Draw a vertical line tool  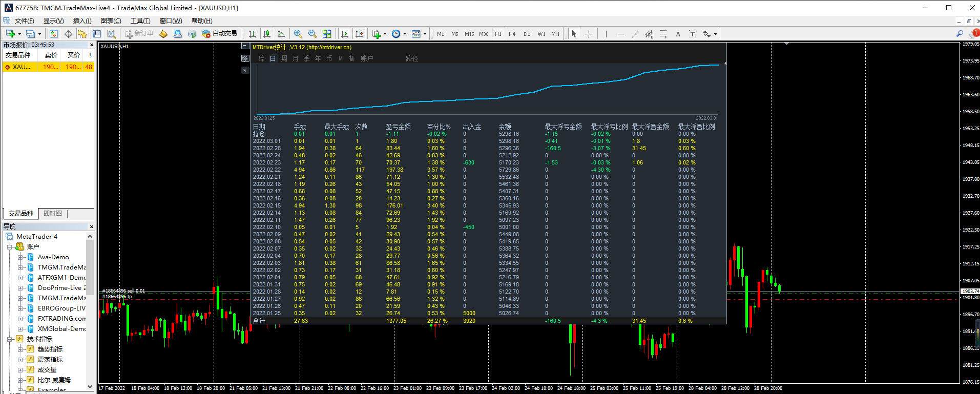[606, 34]
